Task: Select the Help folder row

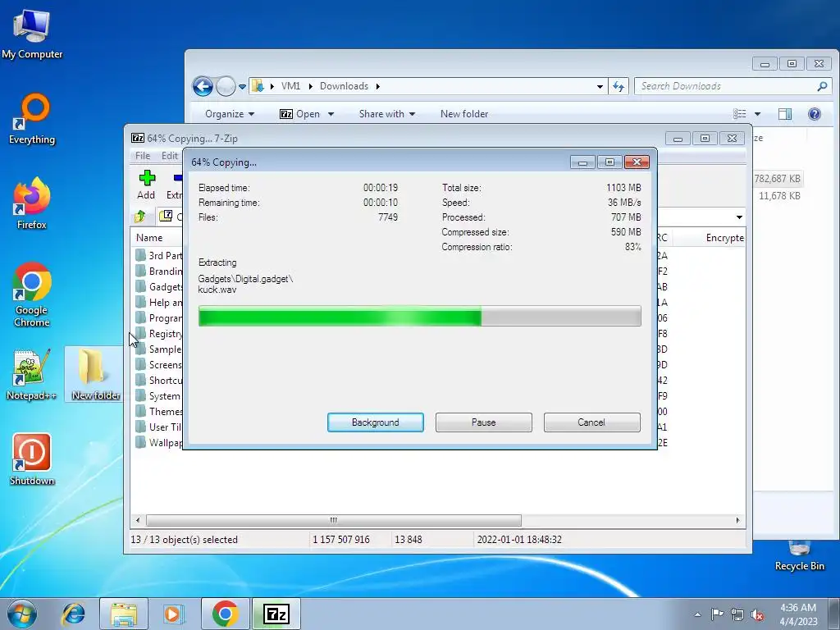Action: tap(159, 302)
